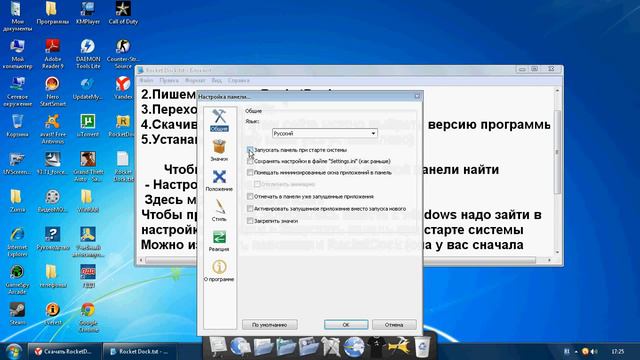
Task: Click the taskbar clock showing 17:25
Action: [618, 351]
